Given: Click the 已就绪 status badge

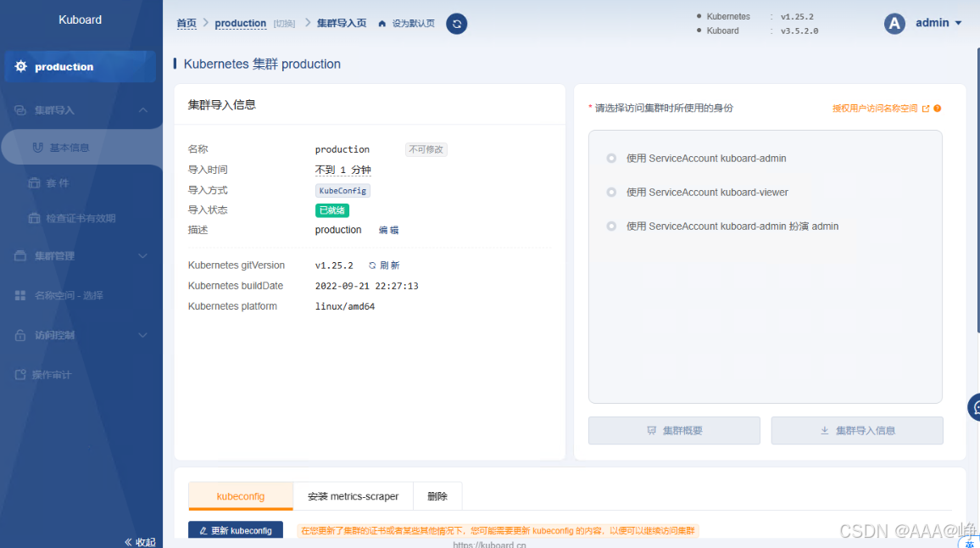Looking at the screenshot, I should point(331,210).
